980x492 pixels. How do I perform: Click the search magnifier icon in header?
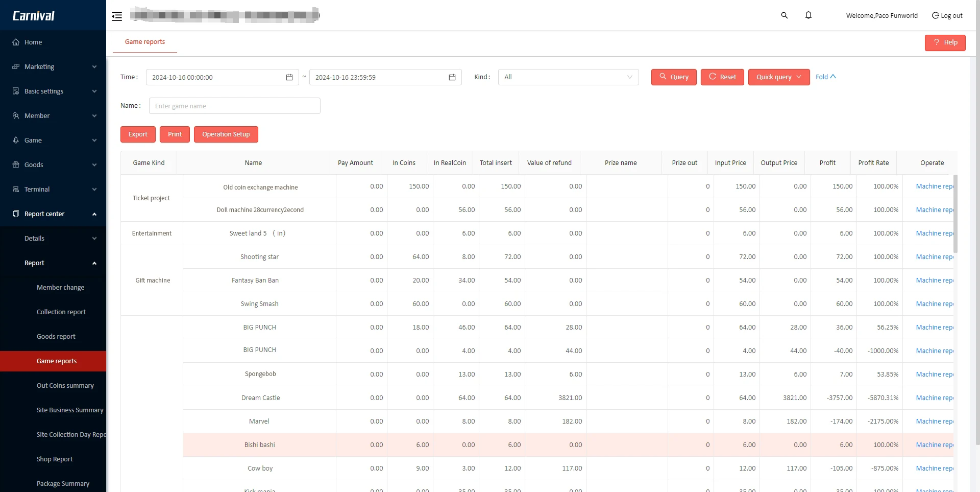click(x=785, y=15)
